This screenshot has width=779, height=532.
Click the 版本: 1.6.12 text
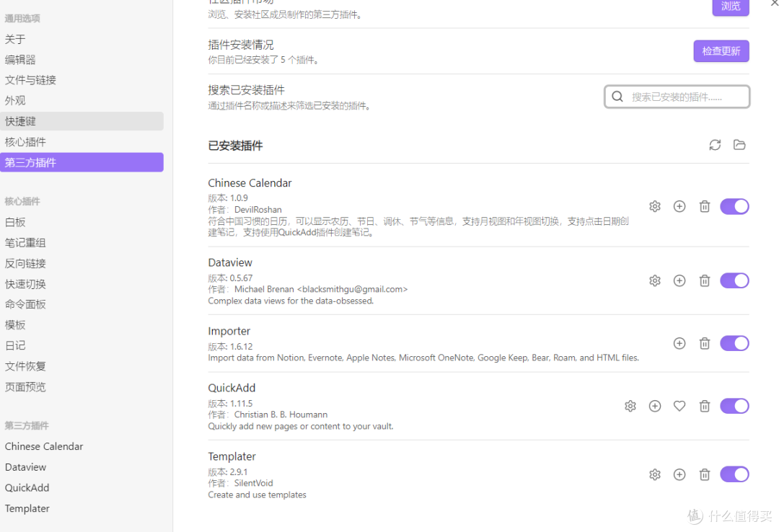(x=230, y=346)
